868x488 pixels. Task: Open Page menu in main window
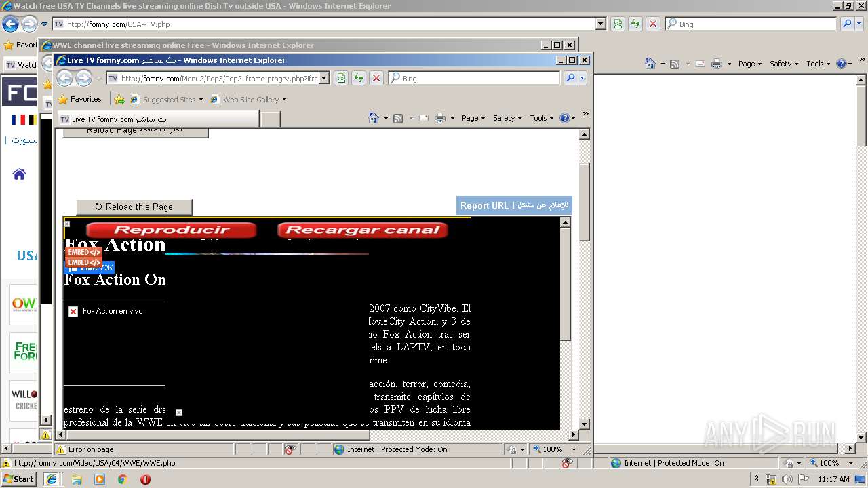coord(750,64)
